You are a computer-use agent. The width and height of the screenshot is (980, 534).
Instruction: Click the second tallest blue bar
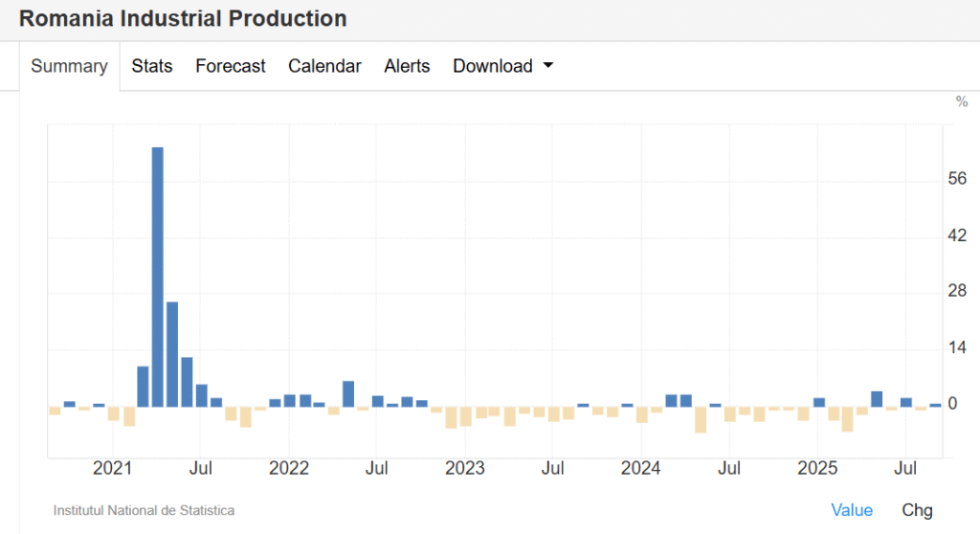[172, 354]
